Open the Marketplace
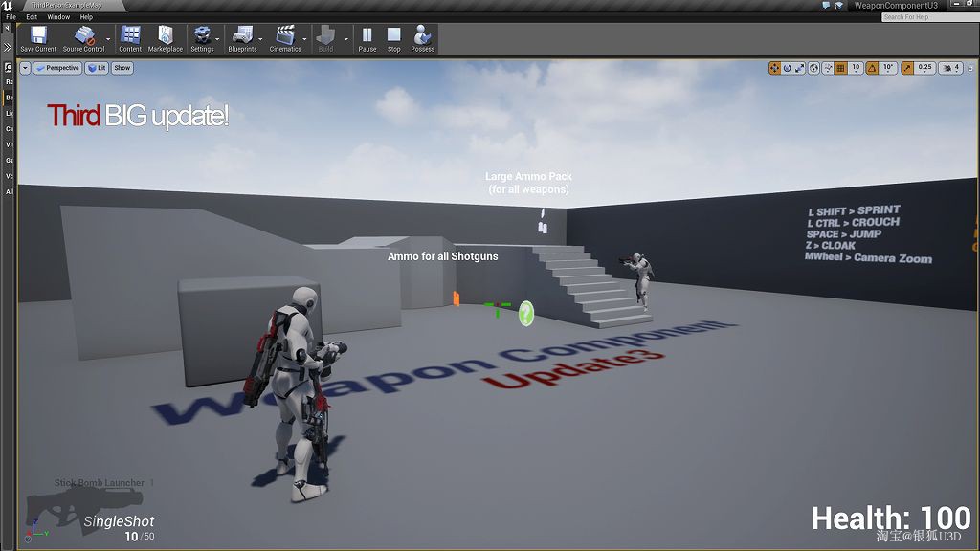The image size is (980, 551). click(x=165, y=36)
